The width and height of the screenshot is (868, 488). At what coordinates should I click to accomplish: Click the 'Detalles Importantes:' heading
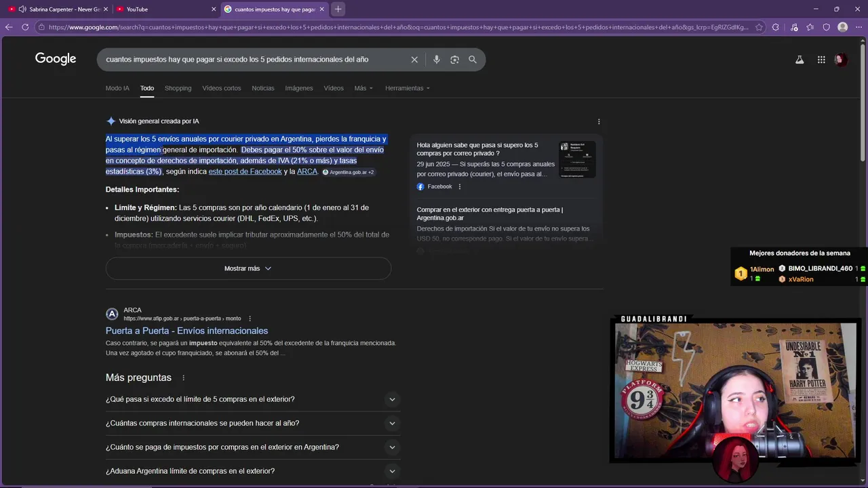[x=142, y=190]
